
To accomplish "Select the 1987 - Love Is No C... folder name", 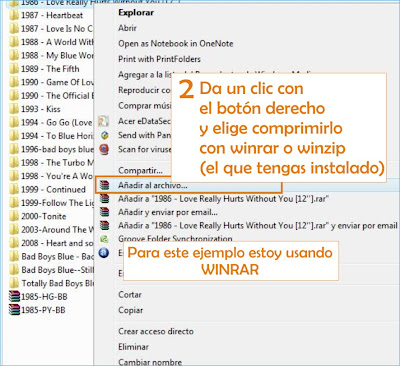I will coord(57,29).
